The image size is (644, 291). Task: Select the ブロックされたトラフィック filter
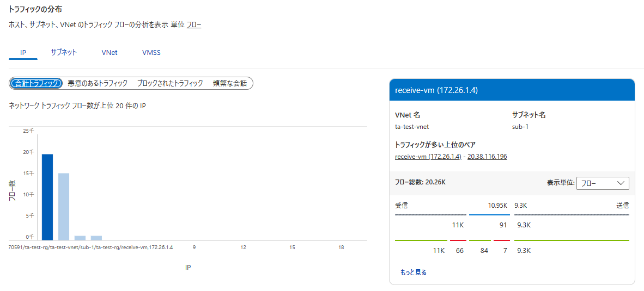170,83
